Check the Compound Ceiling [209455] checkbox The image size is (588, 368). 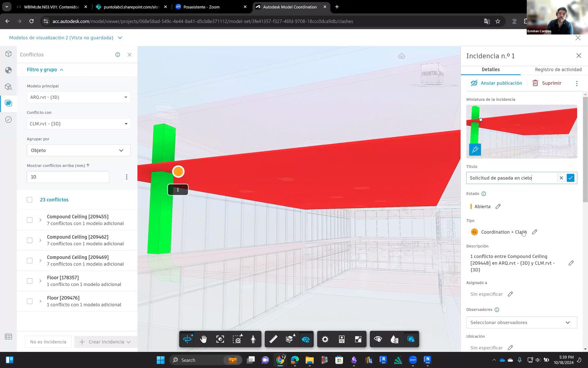pyautogui.click(x=30, y=220)
